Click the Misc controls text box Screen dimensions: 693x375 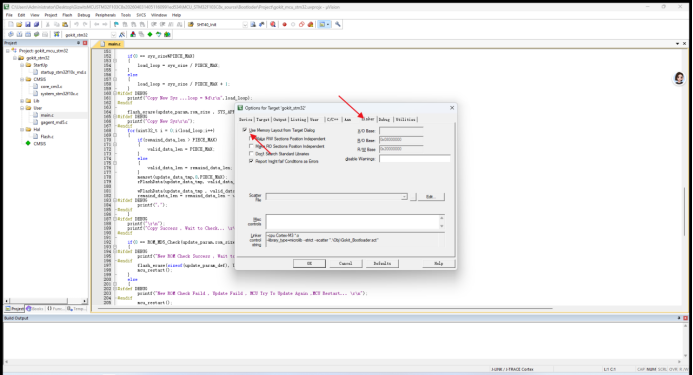point(352,222)
